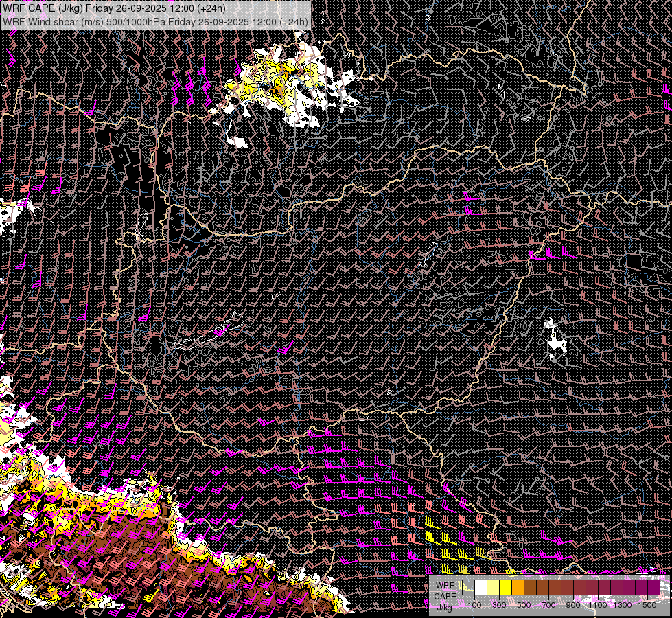Click the 300 label on legend
Screen dimensions: 672x618
pos(499,605)
